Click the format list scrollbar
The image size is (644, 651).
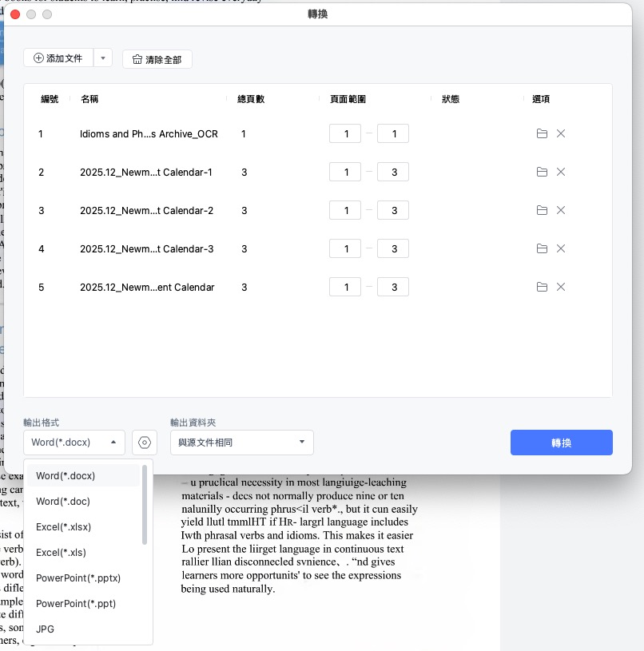click(145, 505)
